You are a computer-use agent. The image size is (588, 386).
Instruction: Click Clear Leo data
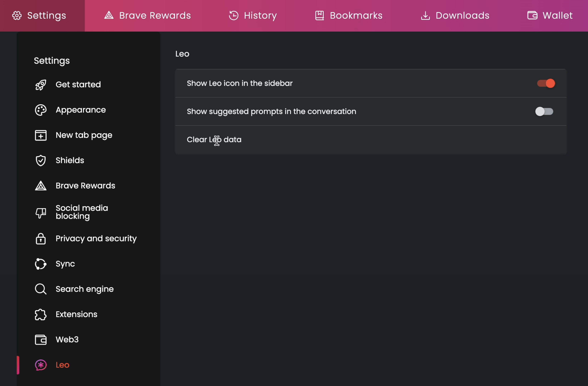coord(214,140)
